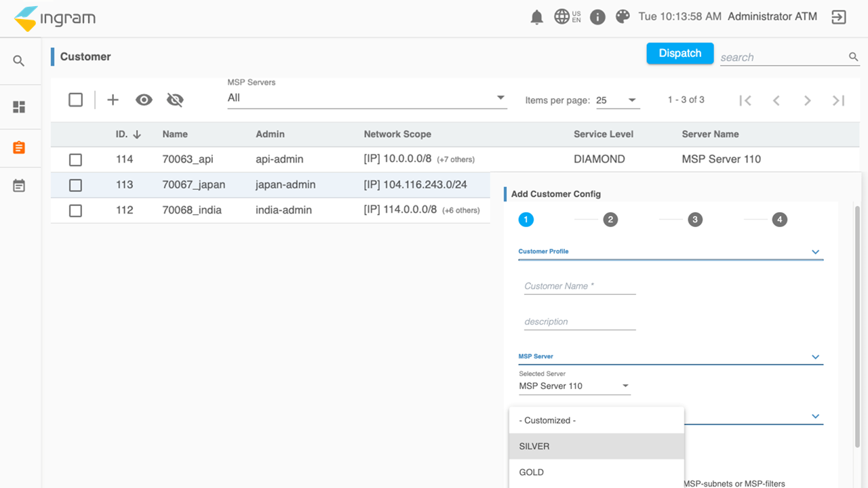Viewport: 868px width, 488px height.
Task: Open the sidebar search icon
Action: coord(19,61)
